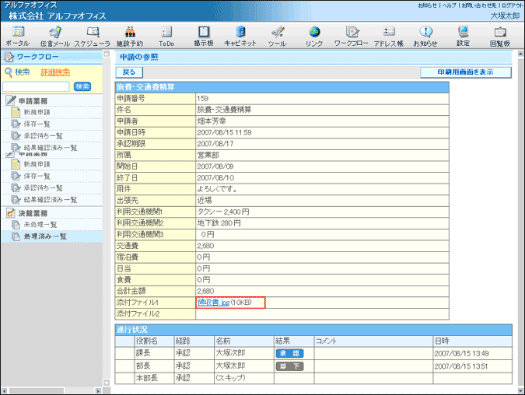Select 処理済み一覧 in the sidebar

[45, 237]
